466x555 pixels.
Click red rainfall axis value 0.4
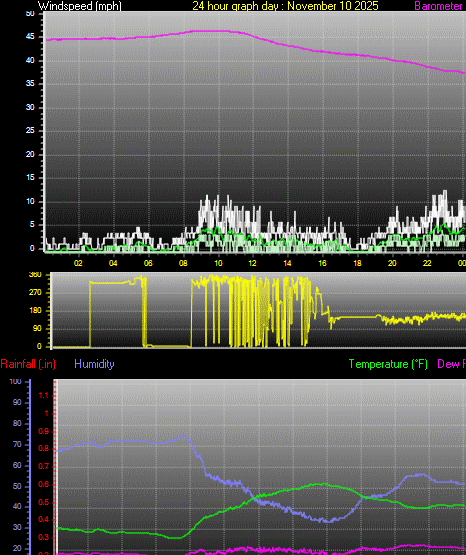[43, 520]
